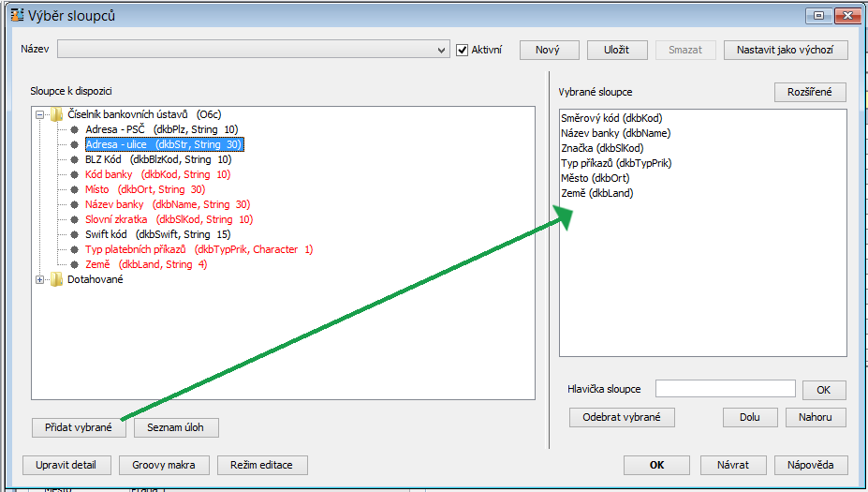Click Nastavit jako výchozí button
Image resolution: width=868 pixels, height=492 pixels.
(785, 50)
